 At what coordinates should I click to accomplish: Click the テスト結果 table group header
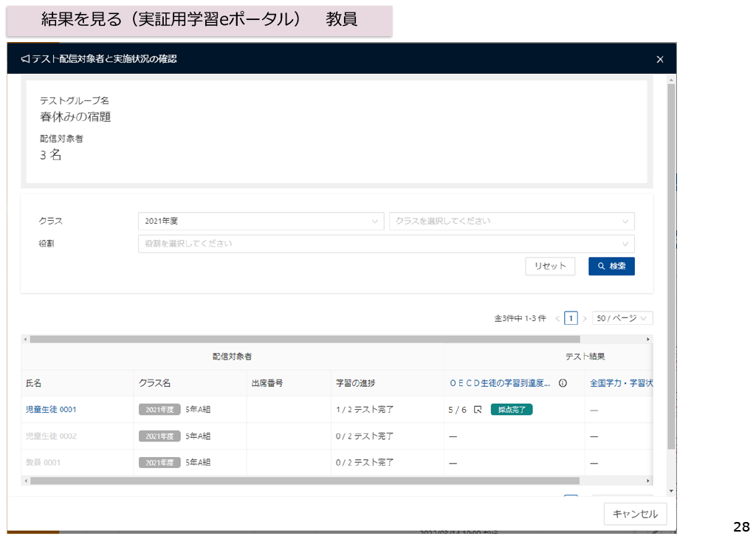pos(585,357)
